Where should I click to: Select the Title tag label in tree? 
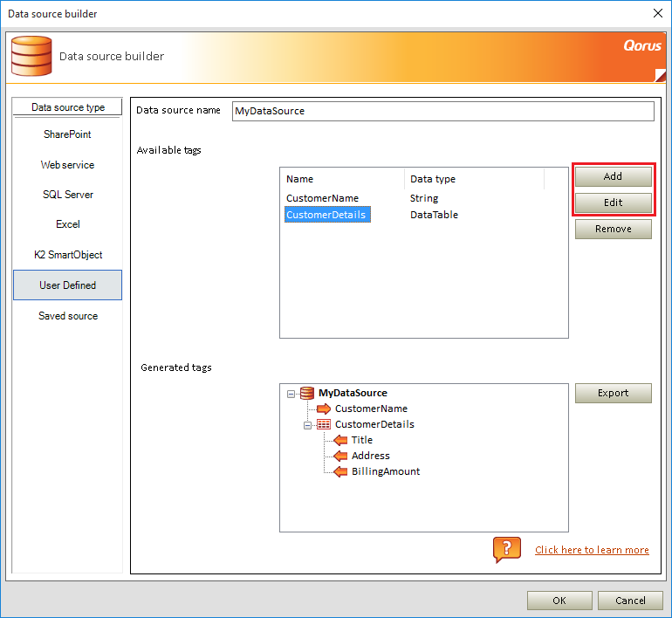pos(361,440)
